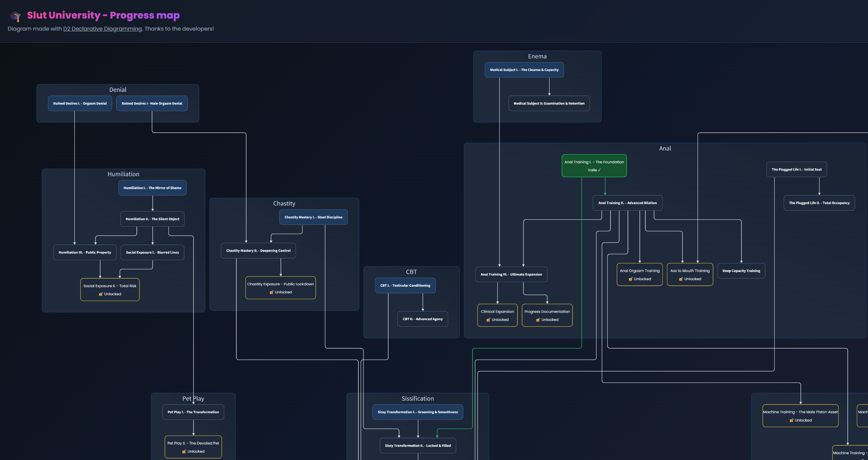Select Sissy Transformation I. Grooming & Smoothness node
The width and height of the screenshot is (868, 460).
pos(418,412)
